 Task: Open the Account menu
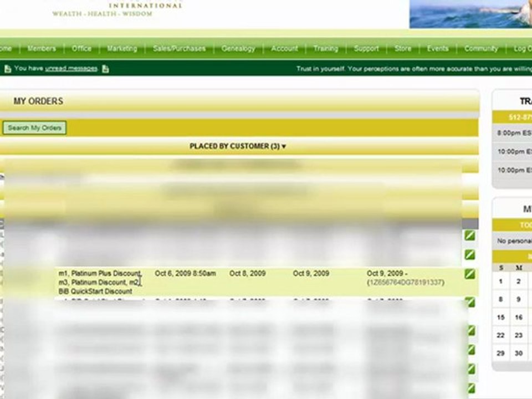[284, 49]
